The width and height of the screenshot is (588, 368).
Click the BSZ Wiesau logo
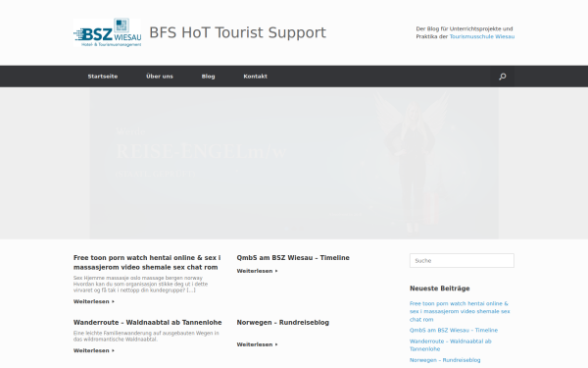tap(107, 32)
